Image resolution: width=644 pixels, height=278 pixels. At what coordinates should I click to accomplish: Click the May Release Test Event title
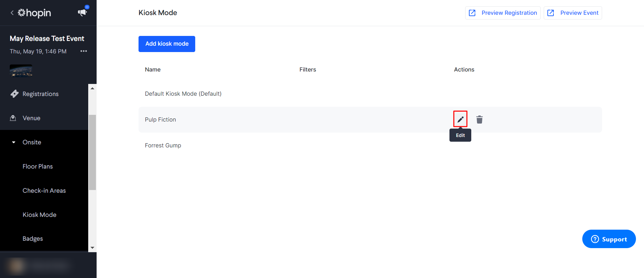(47, 39)
